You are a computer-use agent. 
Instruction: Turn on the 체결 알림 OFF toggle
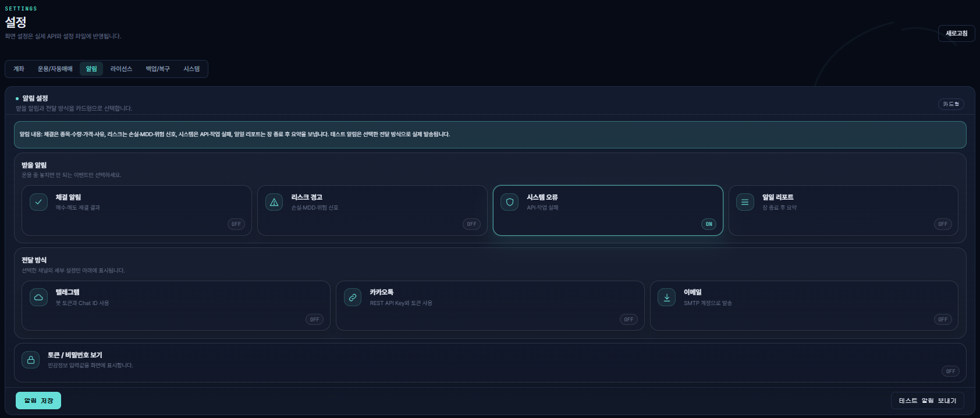[236, 224]
